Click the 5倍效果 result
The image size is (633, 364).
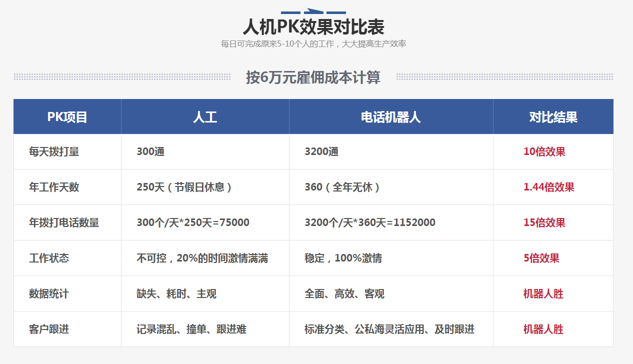[x=541, y=258]
